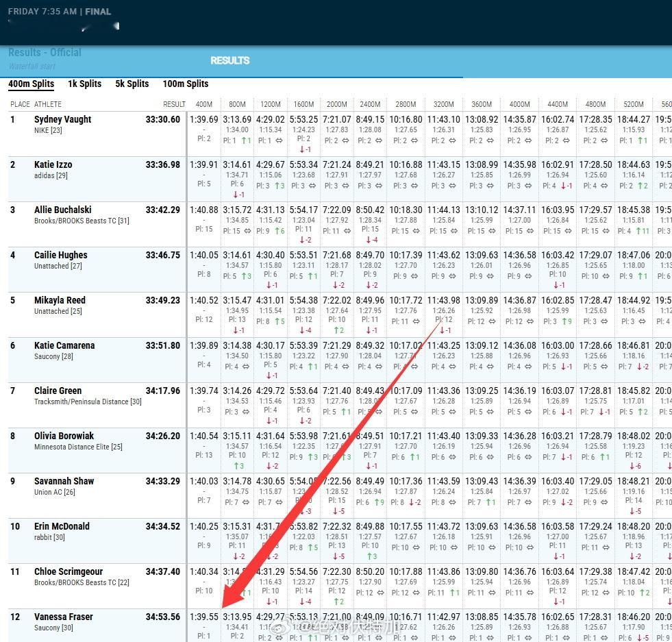
Task: Click Sydney Vaught's 400M split 1:39.69
Action: click(x=204, y=119)
